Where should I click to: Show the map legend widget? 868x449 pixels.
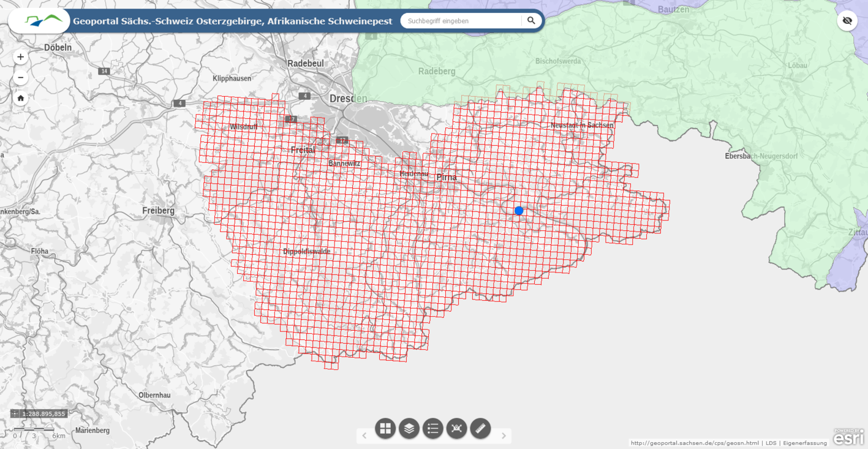click(x=433, y=429)
